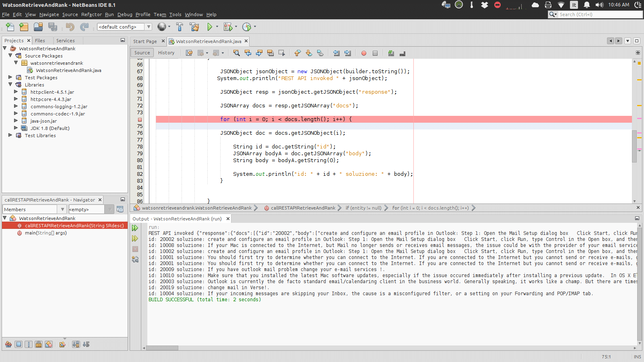Toggle Rectangular Selection icon
644x362 pixels.
(282, 53)
